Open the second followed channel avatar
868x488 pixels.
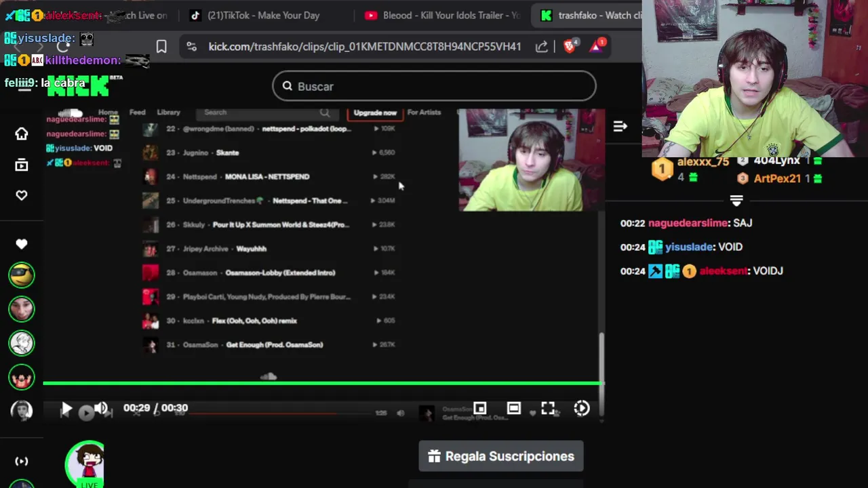tap(22, 309)
